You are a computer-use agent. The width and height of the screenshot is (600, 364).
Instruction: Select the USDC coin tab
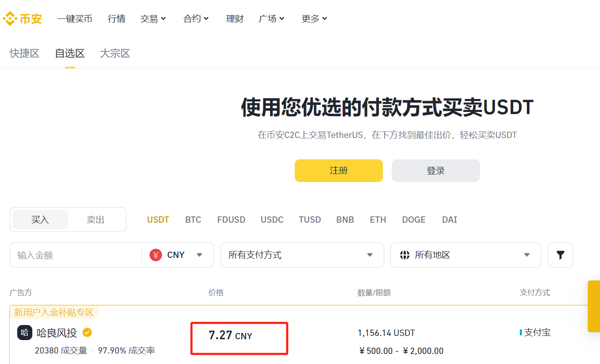tap(272, 220)
